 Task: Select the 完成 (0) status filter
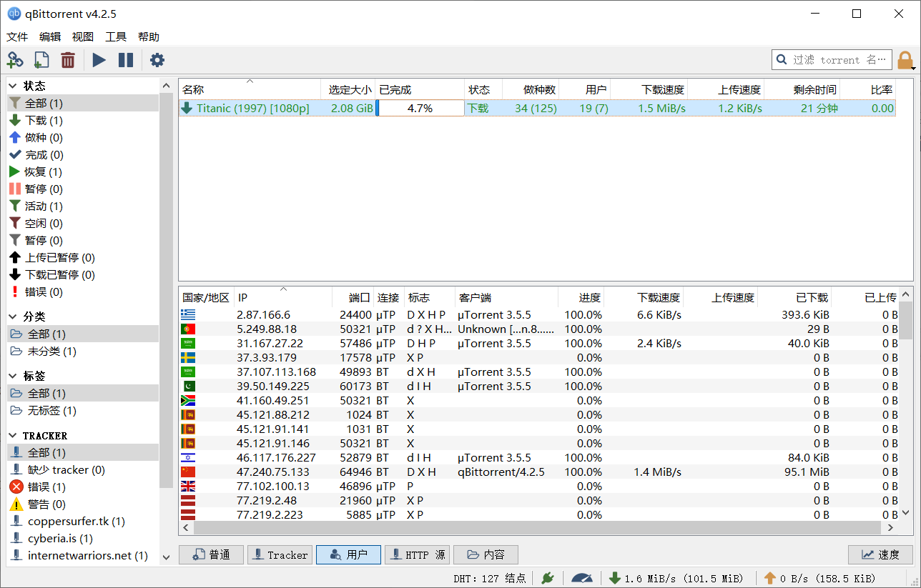(83, 155)
